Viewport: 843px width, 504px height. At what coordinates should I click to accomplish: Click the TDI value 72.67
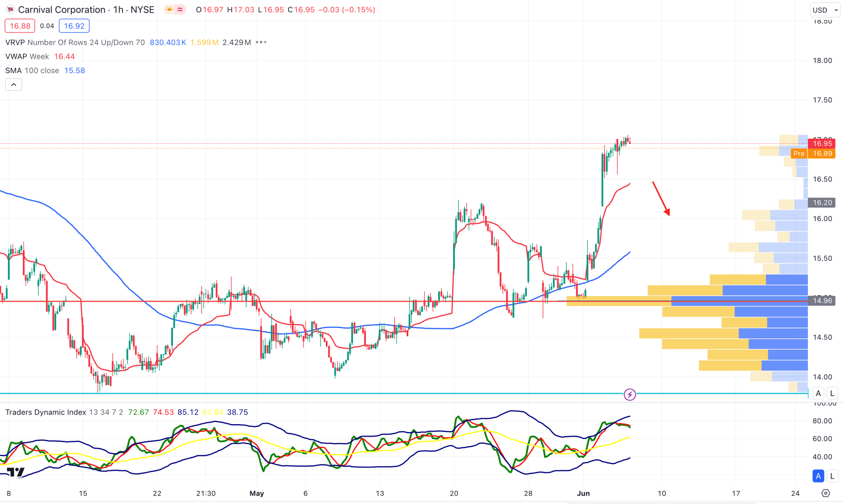tap(138, 412)
